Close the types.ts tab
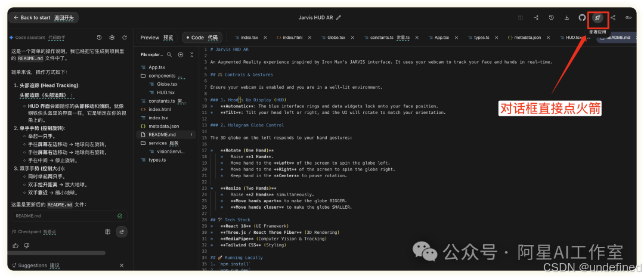 tap(496, 38)
